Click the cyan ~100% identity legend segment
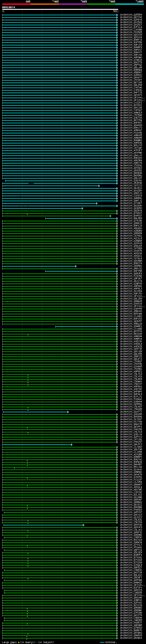Image resolution: width=146 pixels, height=644 pixels. pyautogui.click(x=130, y=4)
